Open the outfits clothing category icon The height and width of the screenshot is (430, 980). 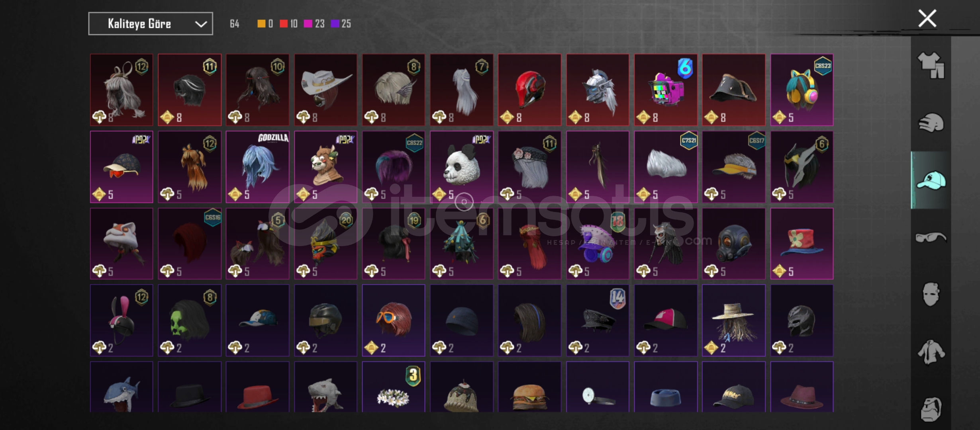(931, 65)
